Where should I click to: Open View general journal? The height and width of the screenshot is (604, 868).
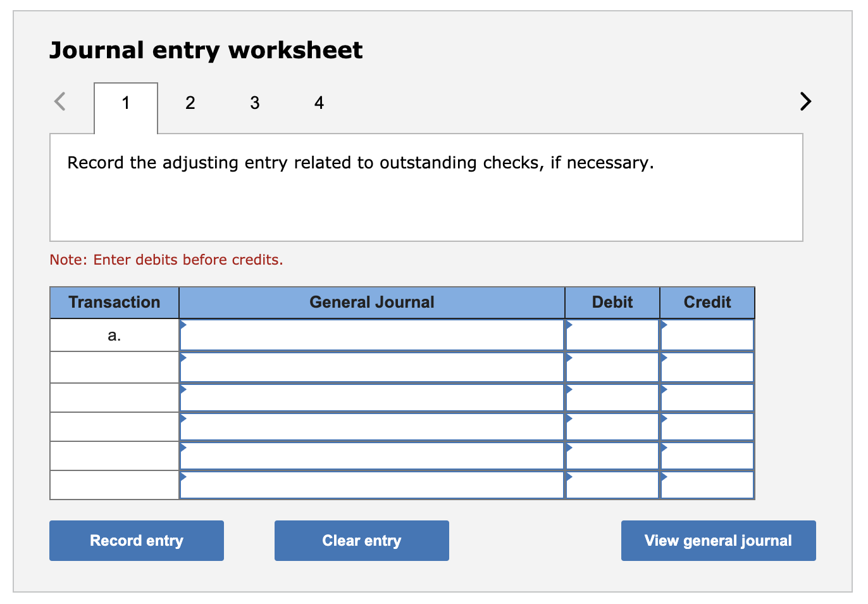[718, 540]
